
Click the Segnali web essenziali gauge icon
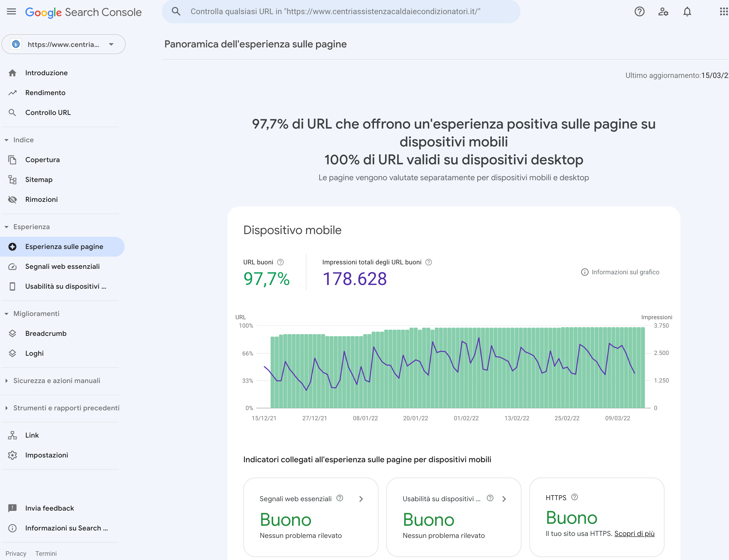(12, 266)
